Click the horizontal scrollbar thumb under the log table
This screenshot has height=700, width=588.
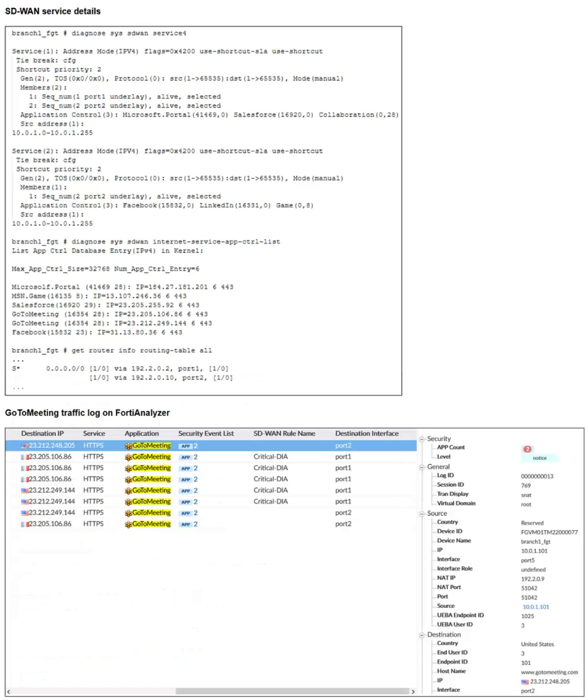[292, 691]
